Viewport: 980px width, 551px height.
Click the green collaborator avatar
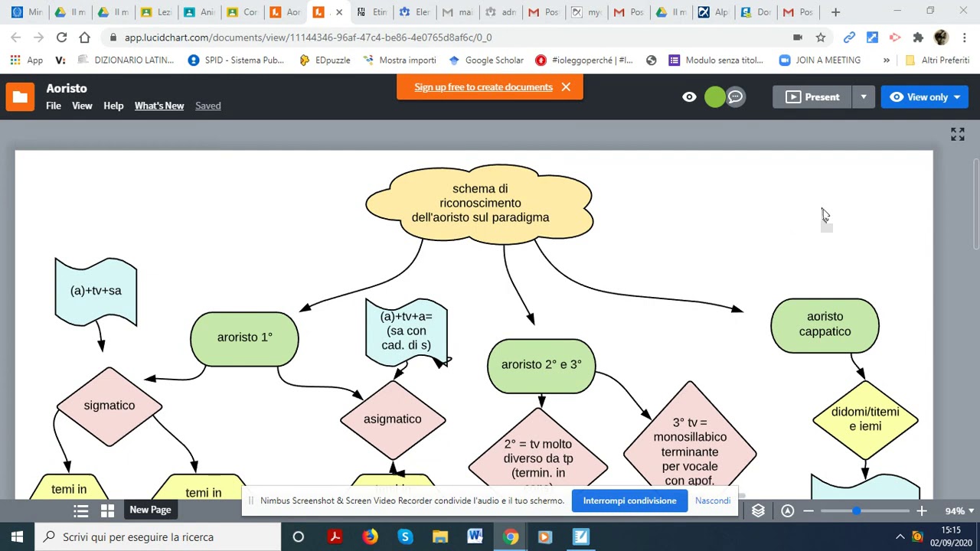[x=714, y=97]
